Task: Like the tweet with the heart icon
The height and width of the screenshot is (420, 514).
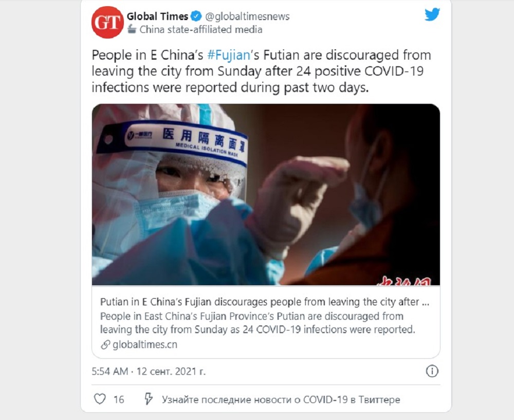Action: [100, 399]
